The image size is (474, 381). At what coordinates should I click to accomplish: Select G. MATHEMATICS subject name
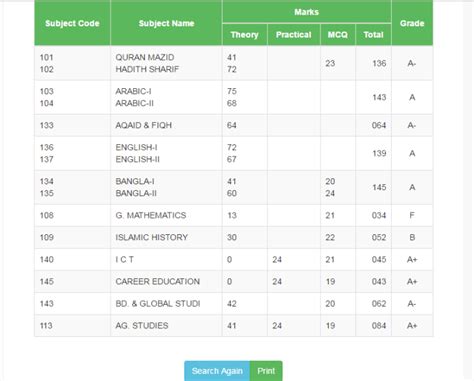click(x=151, y=215)
